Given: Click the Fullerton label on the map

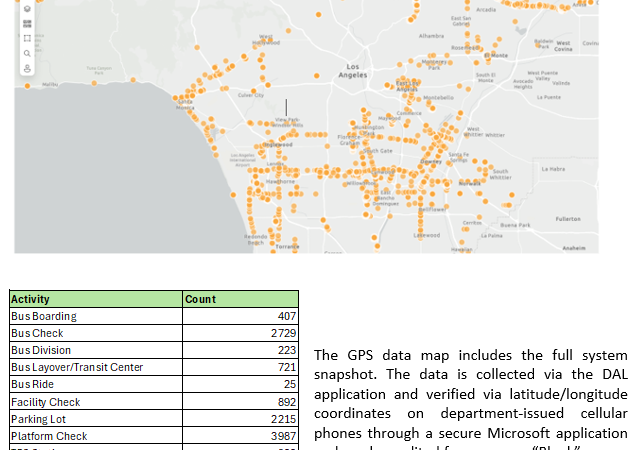Looking at the screenshot, I should coord(567,218).
